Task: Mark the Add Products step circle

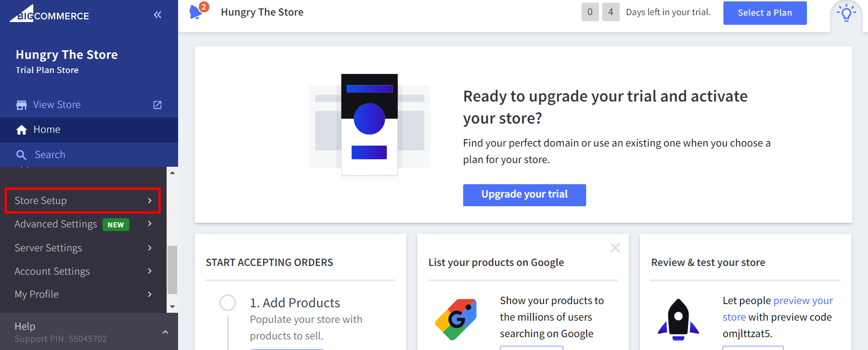Action: tap(228, 303)
